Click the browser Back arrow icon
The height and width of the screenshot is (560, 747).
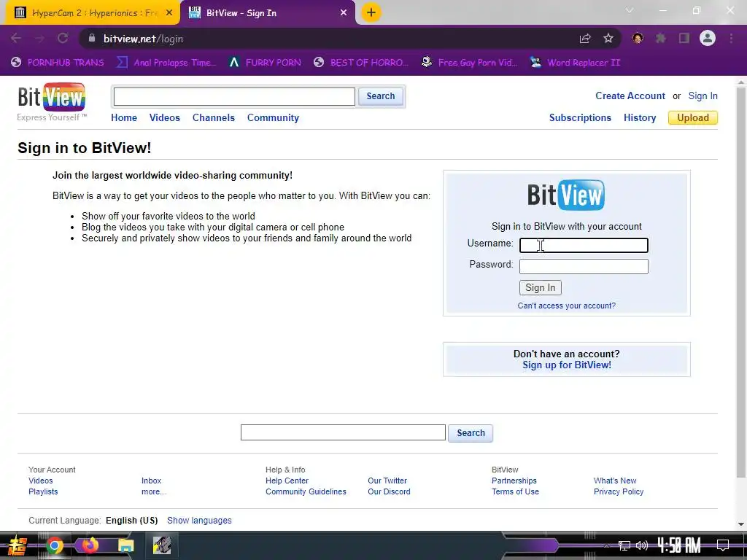coord(16,38)
